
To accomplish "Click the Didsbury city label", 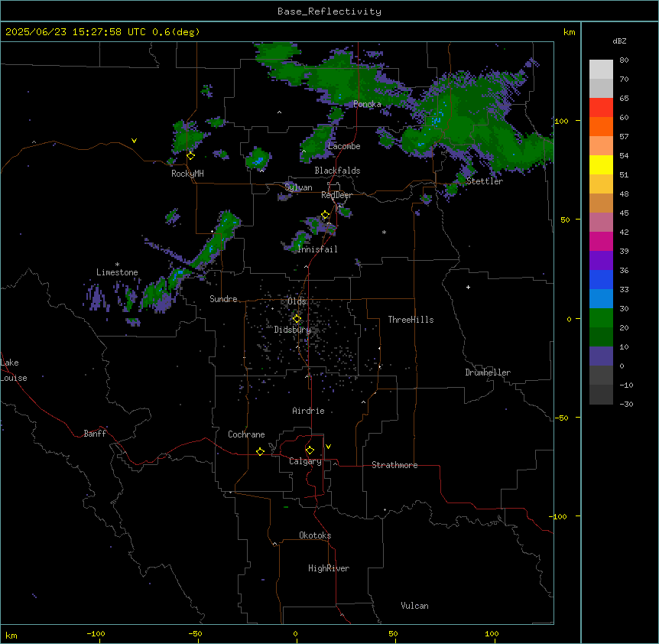I will pyautogui.click(x=292, y=330).
